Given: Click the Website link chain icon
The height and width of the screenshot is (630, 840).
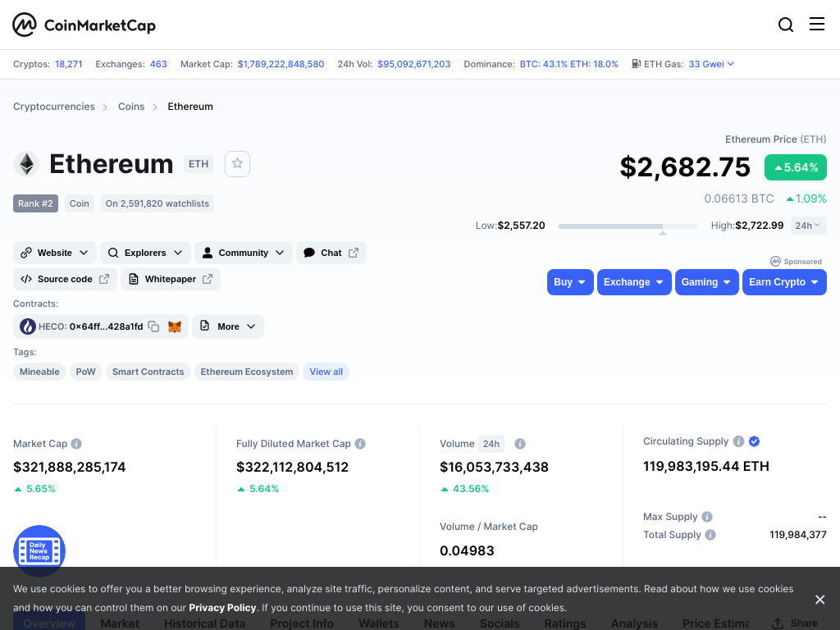Looking at the screenshot, I should pyautogui.click(x=26, y=253).
